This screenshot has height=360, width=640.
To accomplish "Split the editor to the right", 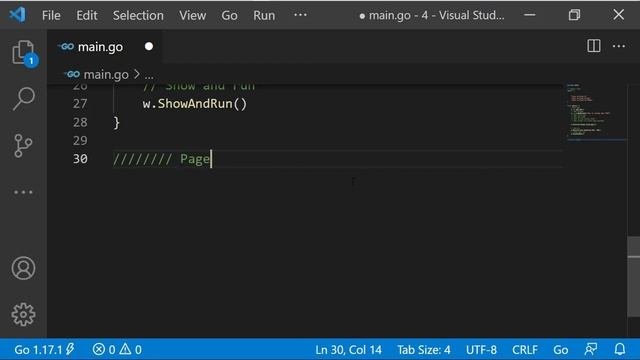I will tap(593, 46).
